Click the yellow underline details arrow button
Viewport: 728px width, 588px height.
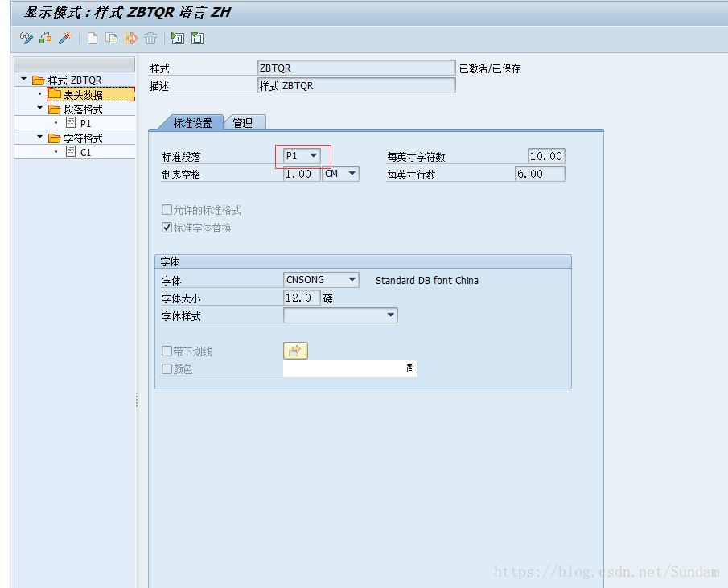pyautogui.click(x=295, y=351)
